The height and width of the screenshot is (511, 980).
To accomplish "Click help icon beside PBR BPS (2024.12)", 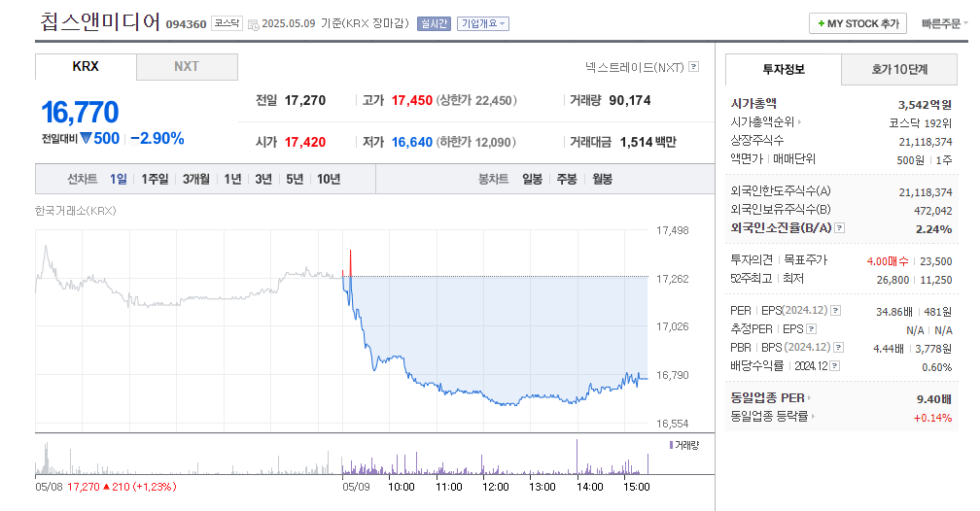I will 839,348.
